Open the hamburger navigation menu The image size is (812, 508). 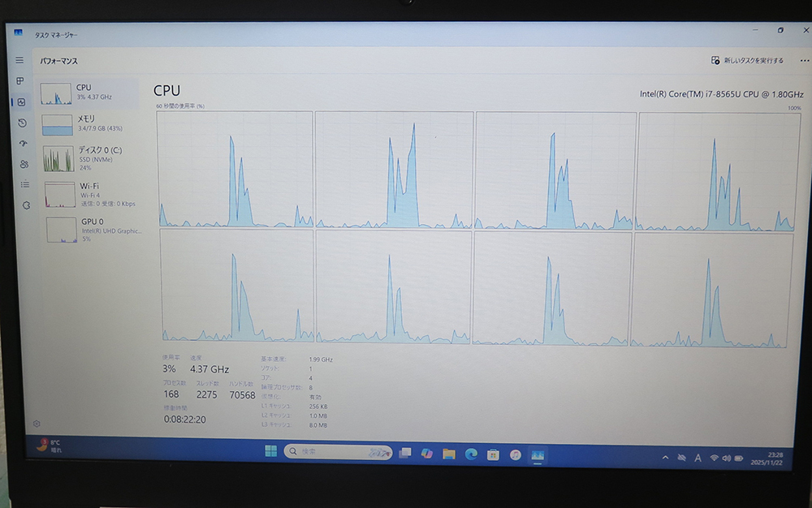click(x=19, y=60)
